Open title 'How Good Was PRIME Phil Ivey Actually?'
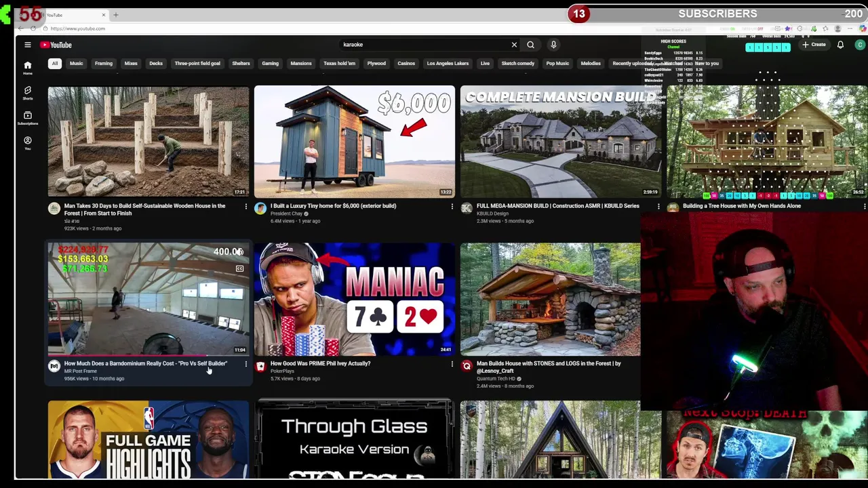 pyautogui.click(x=320, y=364)
